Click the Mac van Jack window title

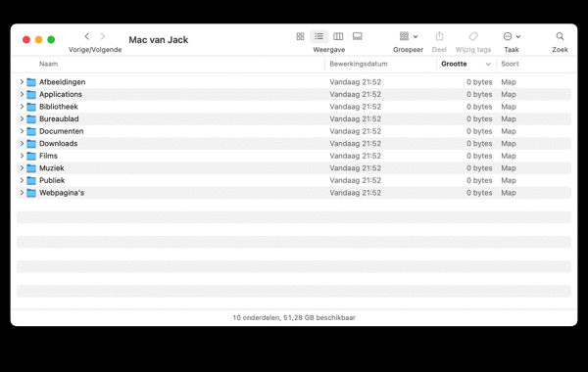[x=159, y=40]
